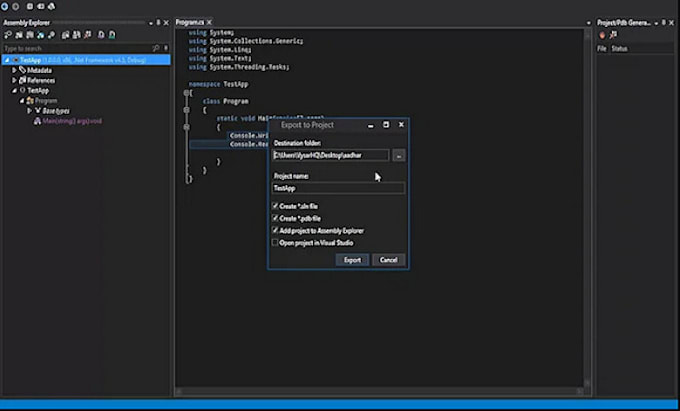Enable Open project in Visual Studio checkbox
The height and width of the screenshot is (411, 680).
point(276,242)
